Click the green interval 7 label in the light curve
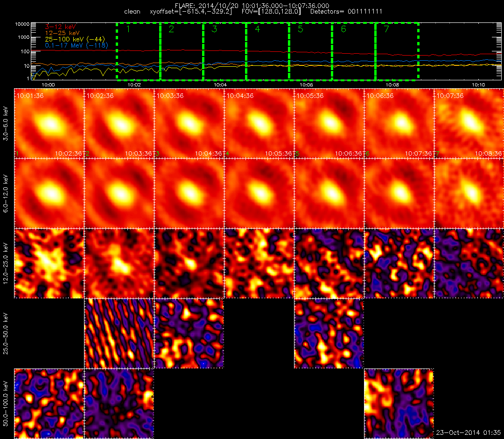This screenshot has height=439, width=504. [387, 29]
